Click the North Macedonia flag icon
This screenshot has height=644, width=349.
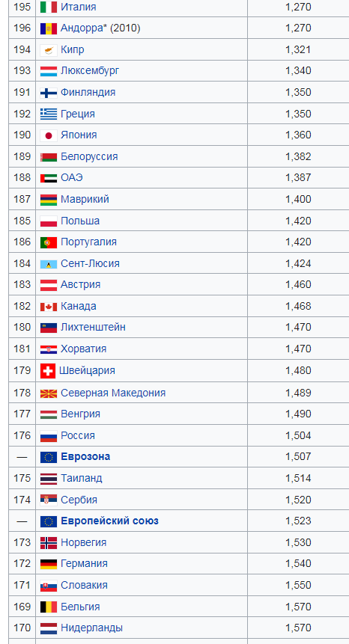(49, 393)
